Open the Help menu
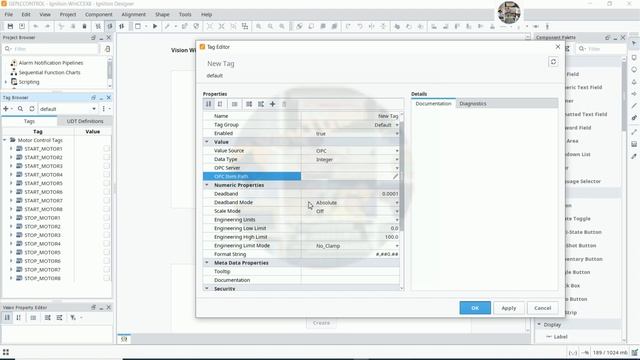Viewport: 640px width, 360px height. pos(207,14)
